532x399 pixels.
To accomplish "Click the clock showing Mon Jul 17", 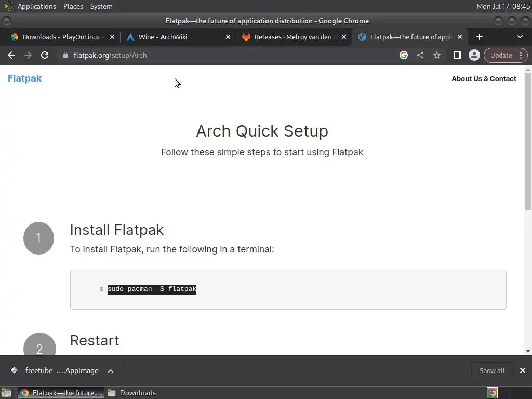I will (503, 6).
